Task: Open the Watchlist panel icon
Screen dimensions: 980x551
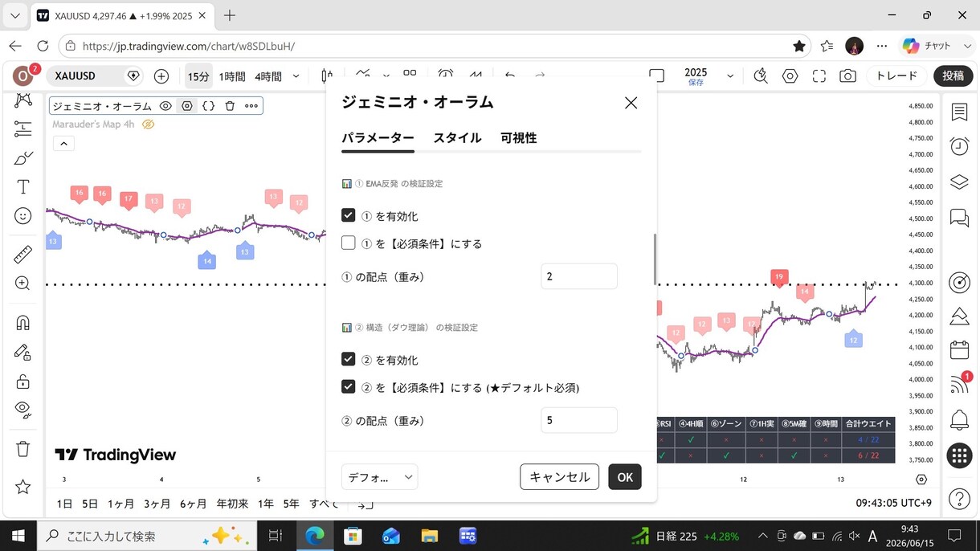Action: 959,112
